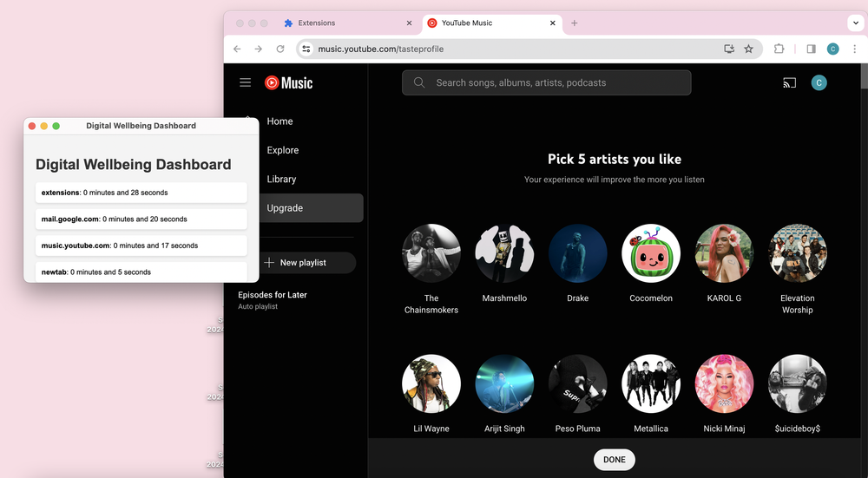Go back in browser history
Image resolution: width=868 pixels, height=478 pixels.
(x=237, y=49)
